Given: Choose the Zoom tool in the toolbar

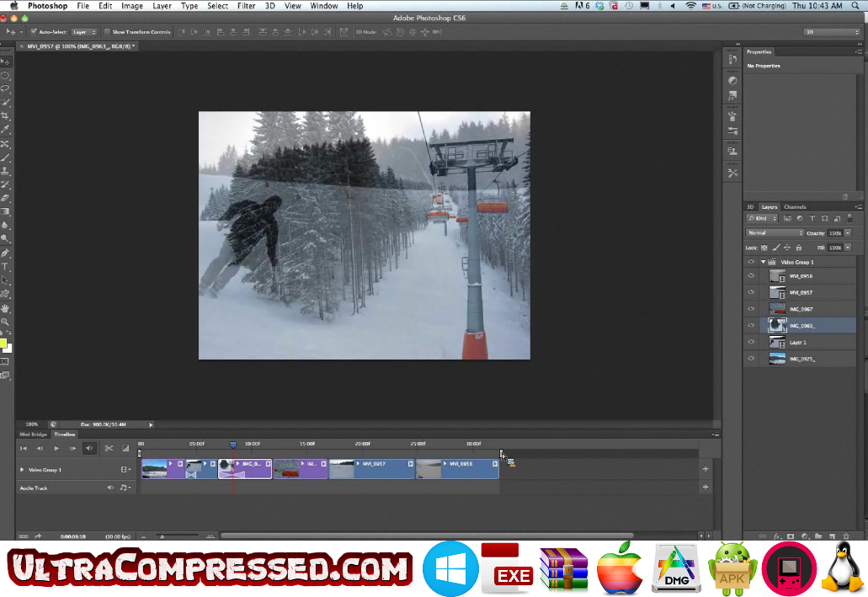Looking at the screenshot, I should coord(6,322).
